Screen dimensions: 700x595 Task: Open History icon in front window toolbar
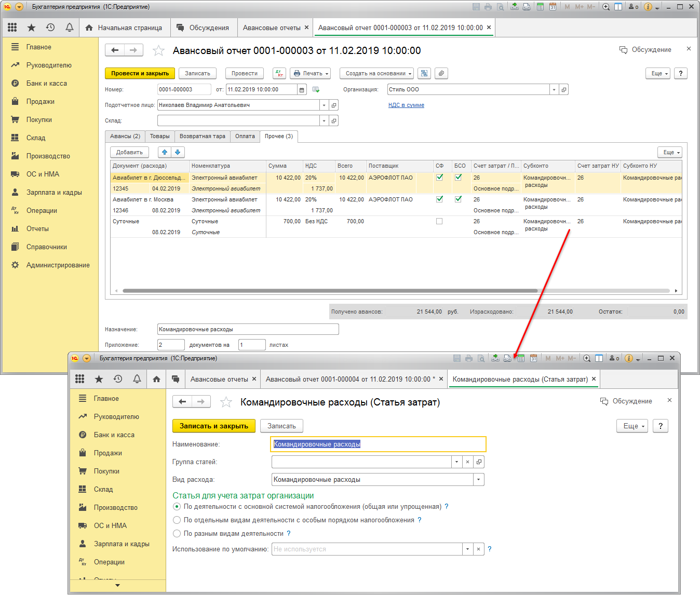coord(118,379)
